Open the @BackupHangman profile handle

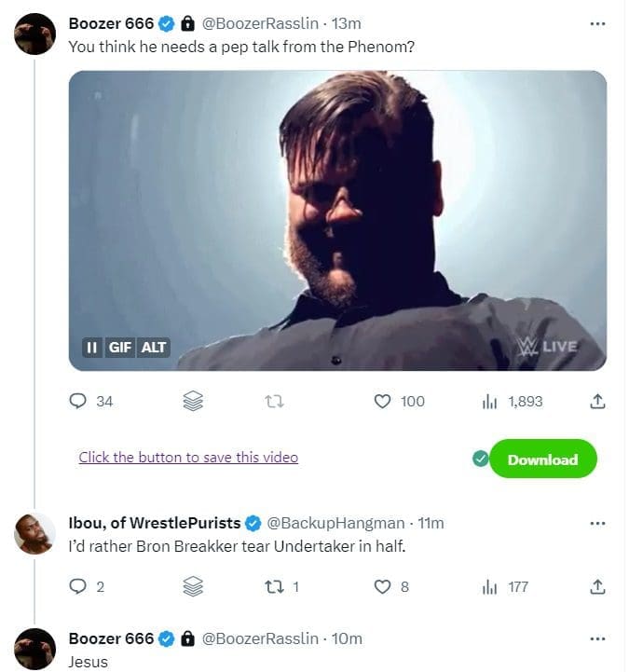[x=336, y=523]
